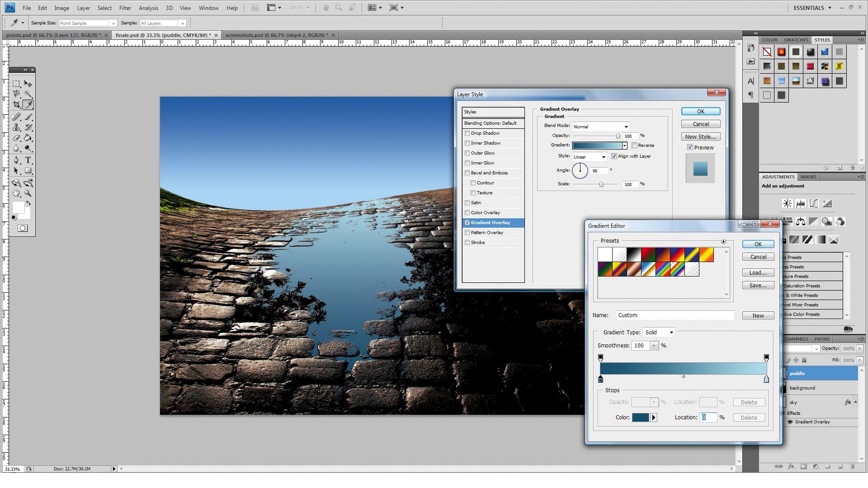
Task: Select the Paint Bucket tool
Action: pyautogui.click(x=28, y=138)
